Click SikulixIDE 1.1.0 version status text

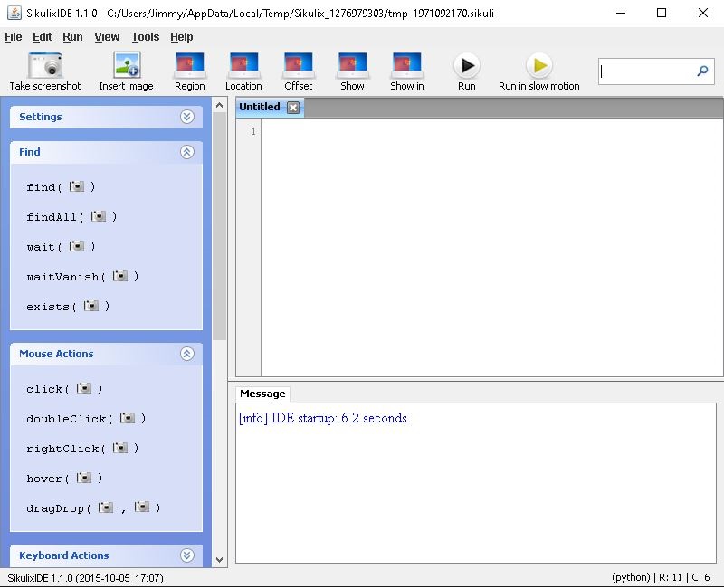click(x=85, y=578)
